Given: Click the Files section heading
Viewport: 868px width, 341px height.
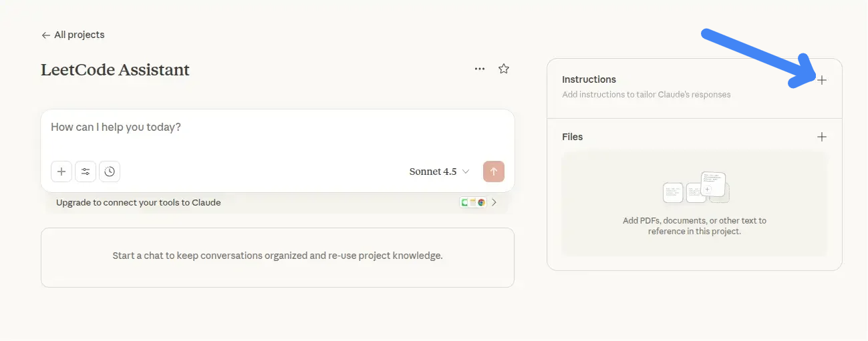Looking at the screenshot, I should [x=573, y=137].
